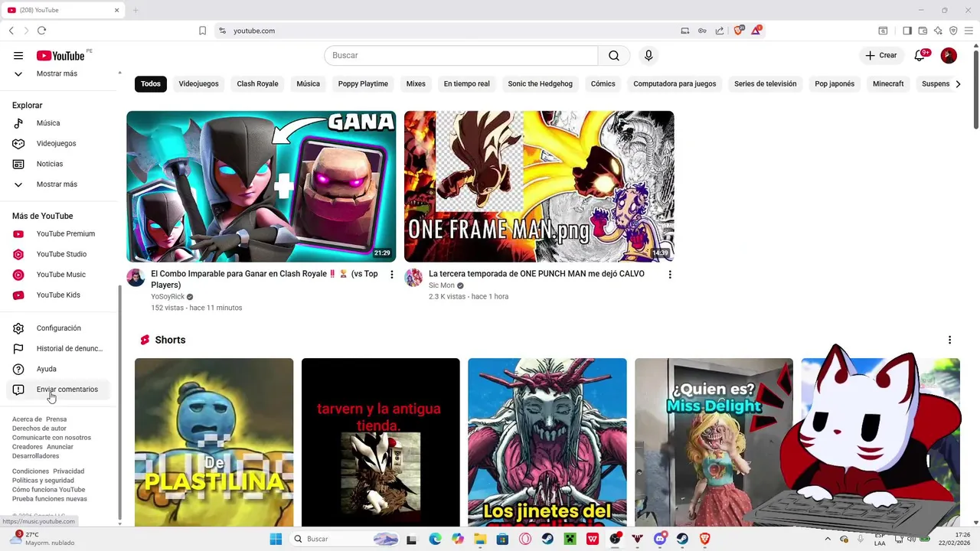Select the Minecraft chip
The height and width of the screenshot is (551, 980).
888,83
